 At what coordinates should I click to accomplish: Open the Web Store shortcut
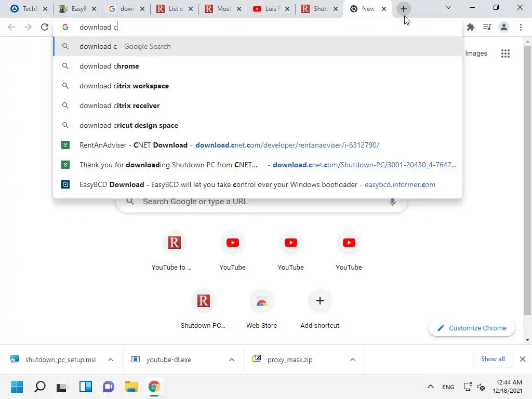click(262, 309)
